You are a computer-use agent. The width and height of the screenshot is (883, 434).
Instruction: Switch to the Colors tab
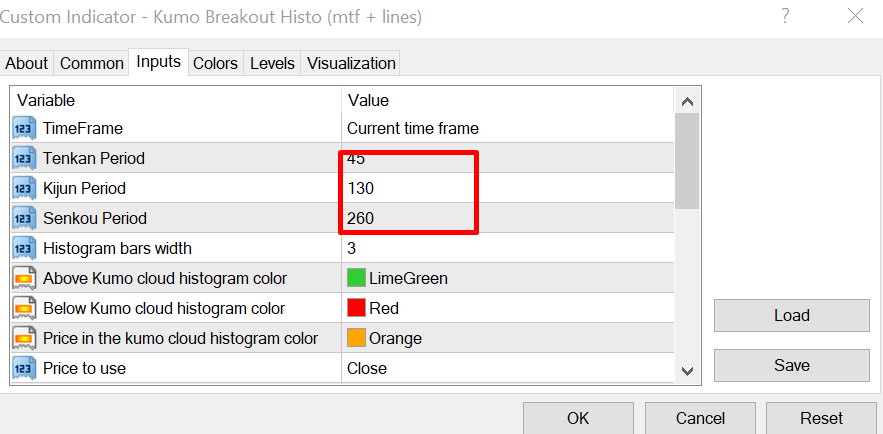[215, 63]
